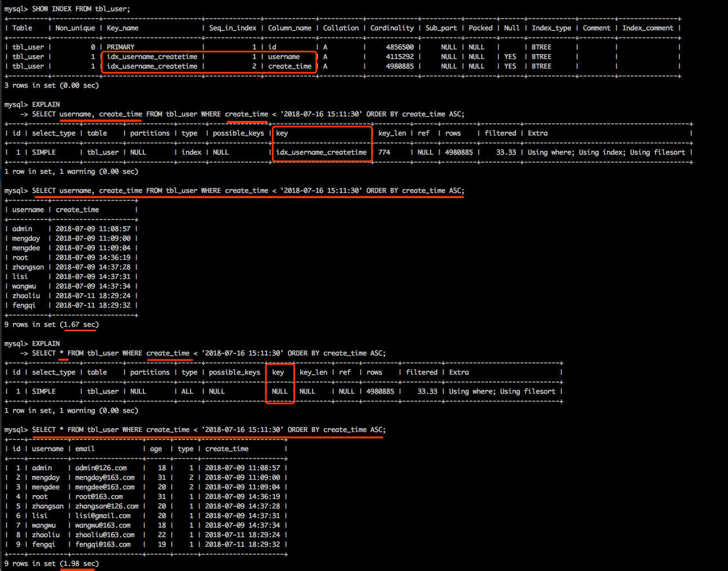Viewport: 728px width, 571px height.
Task: Select the 'Non_unique' column header
Action: [x=75, y=28]
